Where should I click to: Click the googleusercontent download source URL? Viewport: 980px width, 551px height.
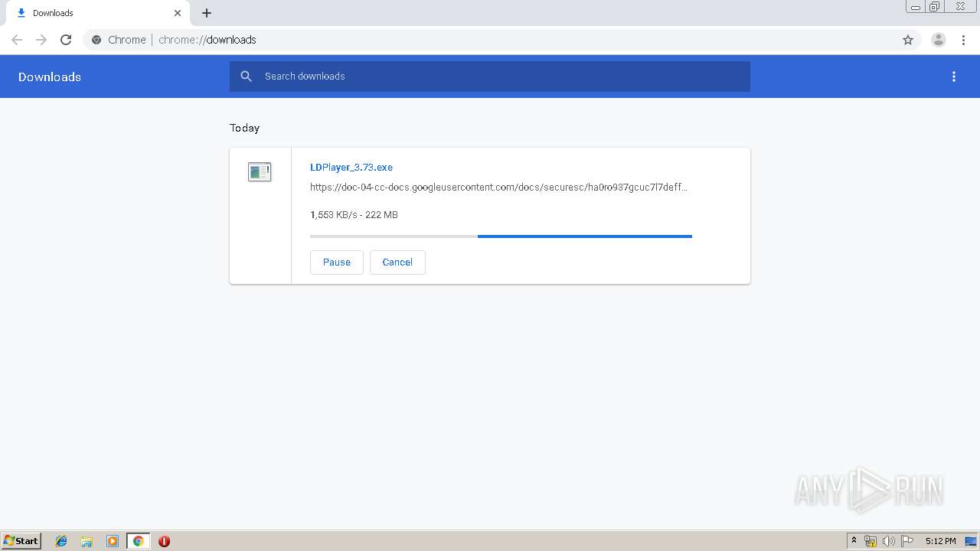coord(498,187)
